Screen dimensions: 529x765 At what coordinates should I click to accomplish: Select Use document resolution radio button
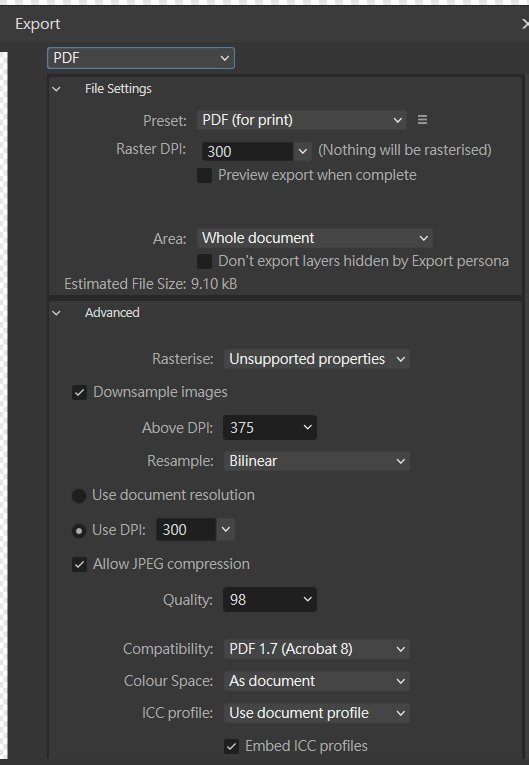(79, 496)
